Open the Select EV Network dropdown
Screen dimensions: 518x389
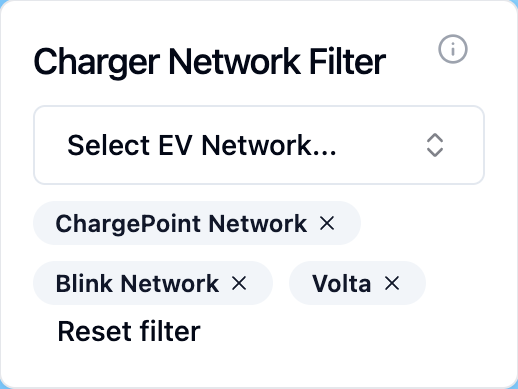(x=259, y=145)
